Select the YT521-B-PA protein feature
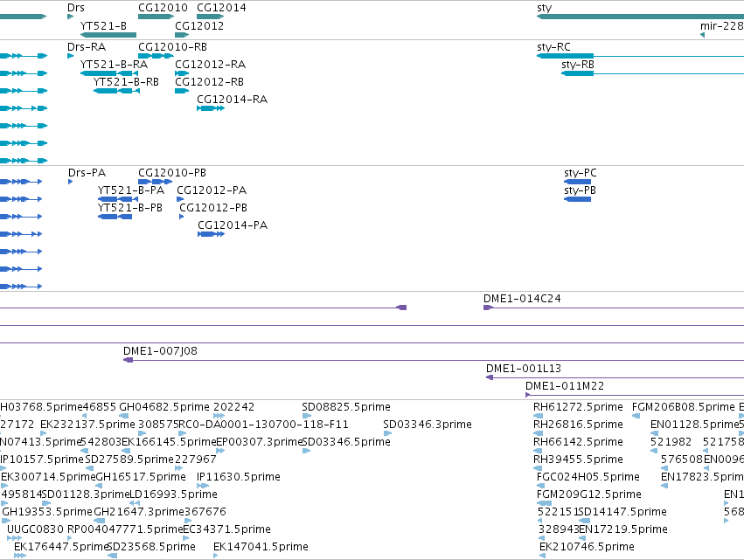This screenshot has height=560, width=744. point(118,199)
